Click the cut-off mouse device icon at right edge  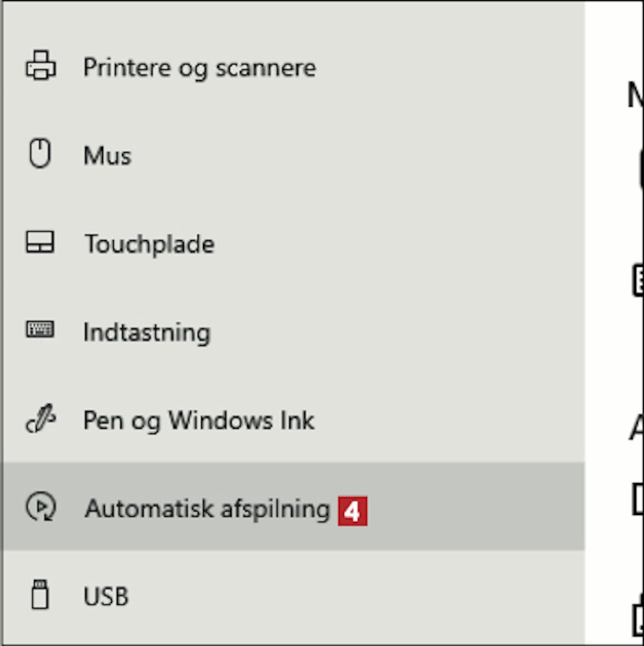(641, 168)
